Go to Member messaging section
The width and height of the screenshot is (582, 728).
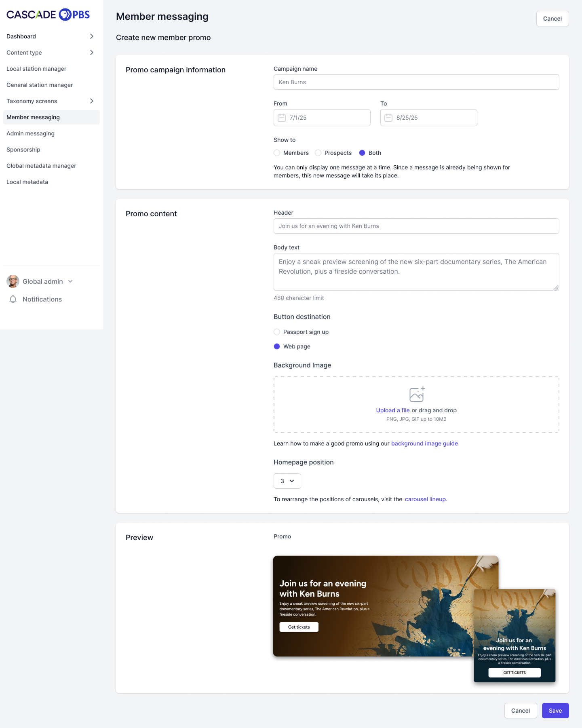click(51, 117)
